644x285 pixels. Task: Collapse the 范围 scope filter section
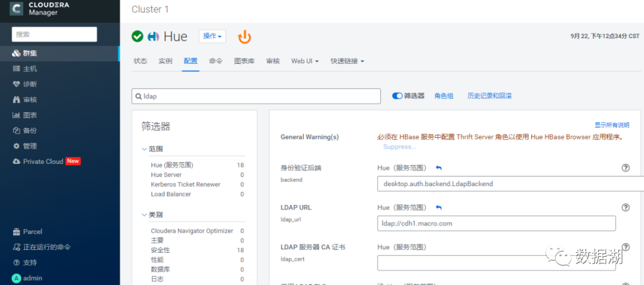(144, 148)
